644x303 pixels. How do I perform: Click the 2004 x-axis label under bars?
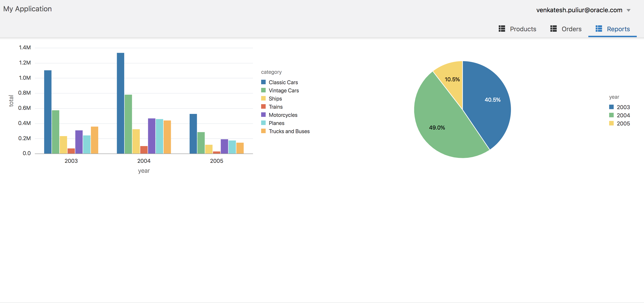(144, 161)
